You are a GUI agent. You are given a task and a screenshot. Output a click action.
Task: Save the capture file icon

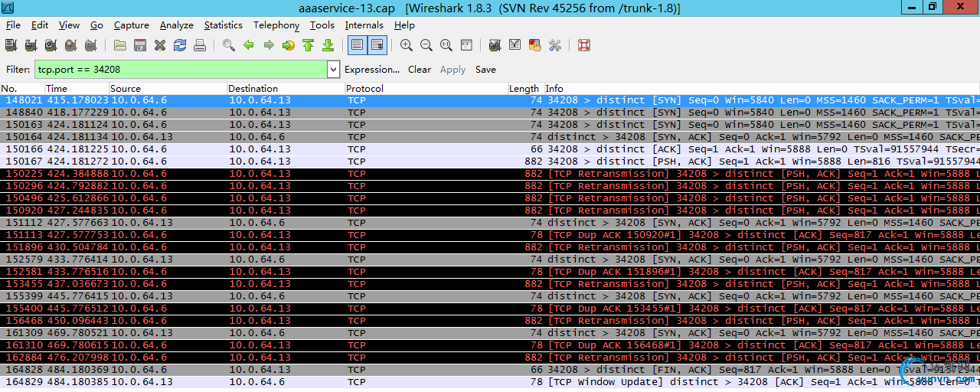pos(140,45)
